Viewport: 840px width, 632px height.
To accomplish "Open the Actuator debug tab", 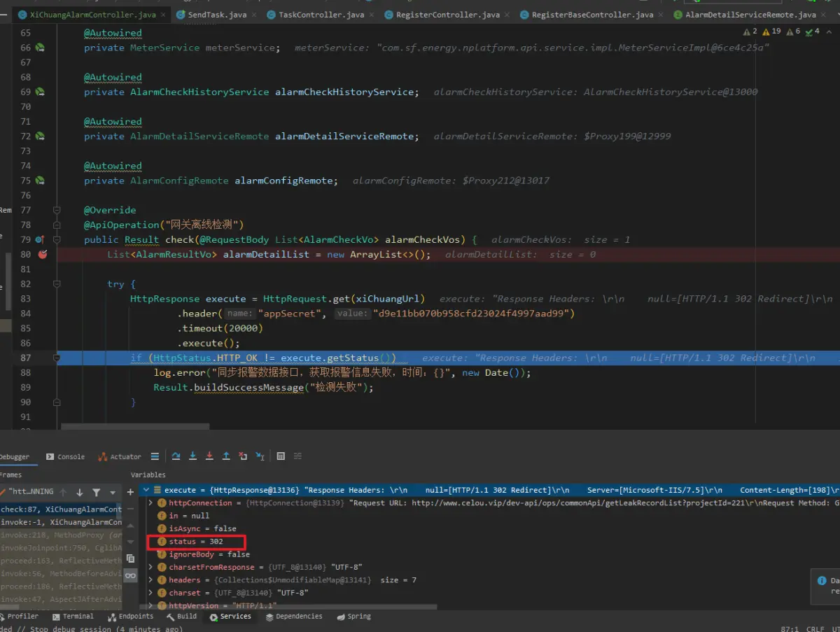I will (x=120, y=456).
